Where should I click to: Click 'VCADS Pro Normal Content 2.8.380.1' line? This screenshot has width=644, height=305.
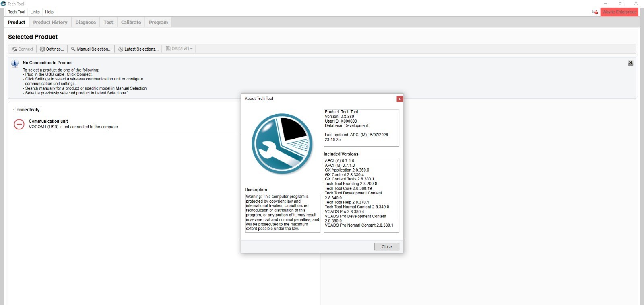pyautogui.click(x=359, y=225)
